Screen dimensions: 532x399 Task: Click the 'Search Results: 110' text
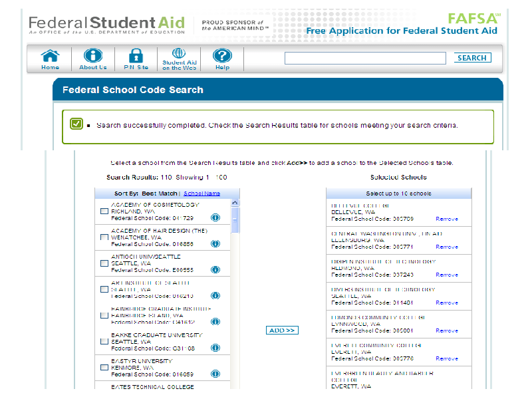tap(139, 177)
